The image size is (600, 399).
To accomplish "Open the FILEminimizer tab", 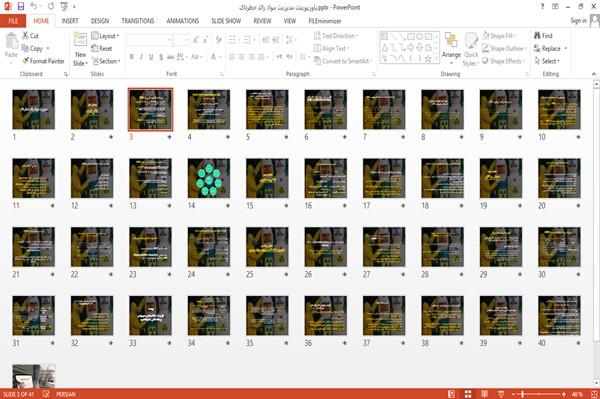I will tap(325, 21).
